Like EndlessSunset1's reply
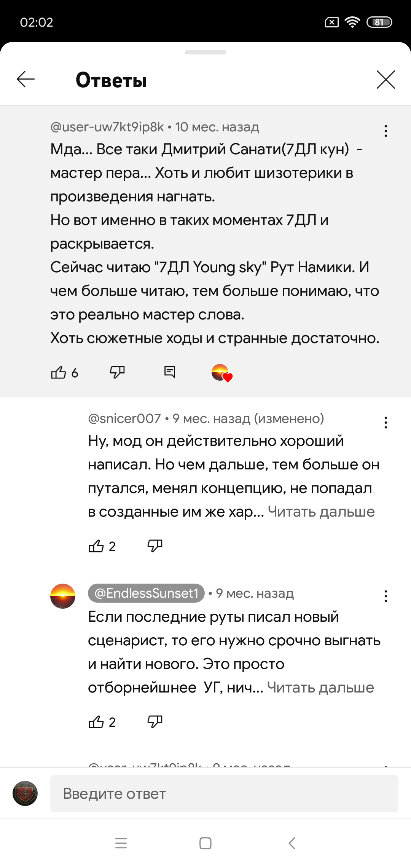Screen dimensions: 411x868 96,722
